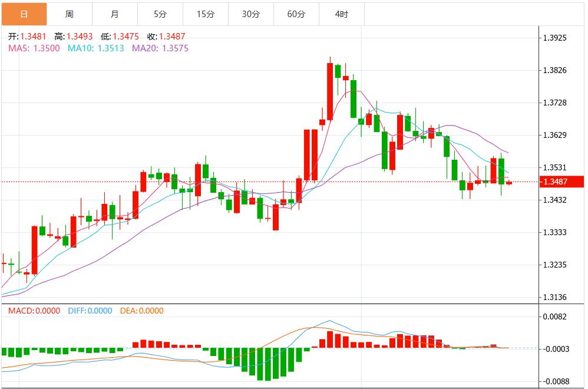This screenshot has width=588, height=389.
Task: Click the 开 (open) value 1.3481
Action: [x=33, y=37]
